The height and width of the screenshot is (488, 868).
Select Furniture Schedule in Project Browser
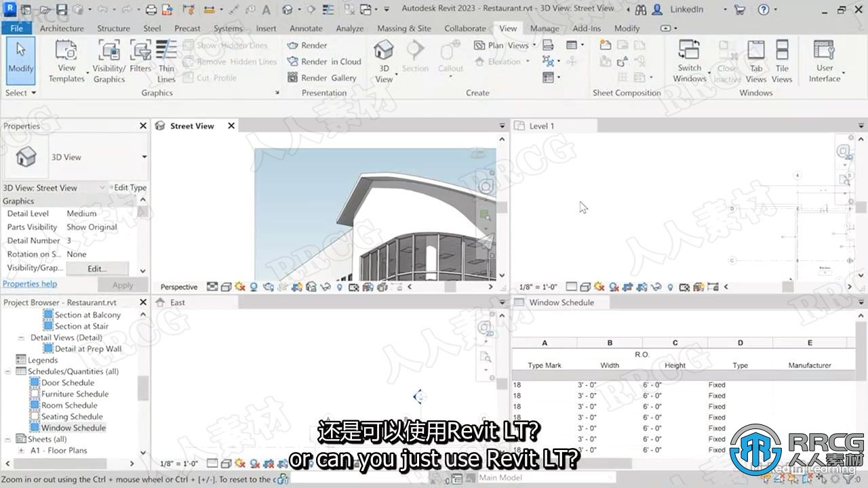[x=75, y=394]
